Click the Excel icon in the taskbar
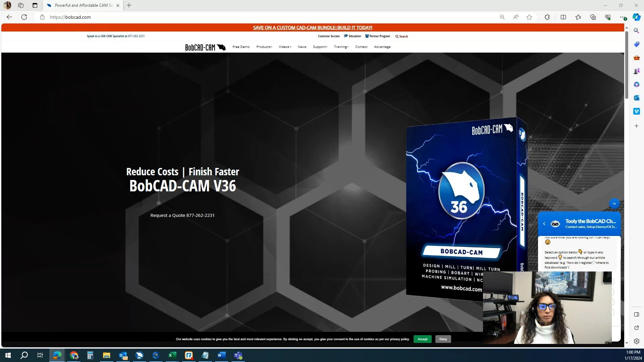This screenshot has height=362, width=644. pos(172,355)
